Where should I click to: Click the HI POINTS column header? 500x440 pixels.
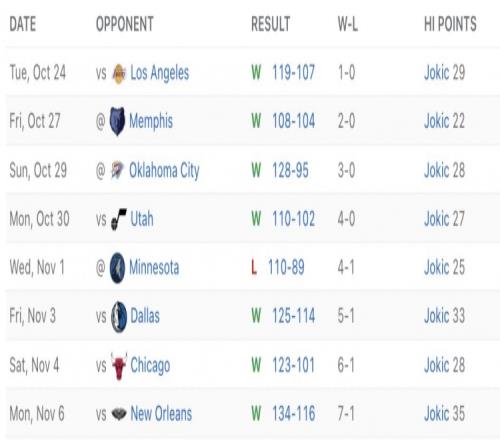pyautogui.click(x=450, y=24)
